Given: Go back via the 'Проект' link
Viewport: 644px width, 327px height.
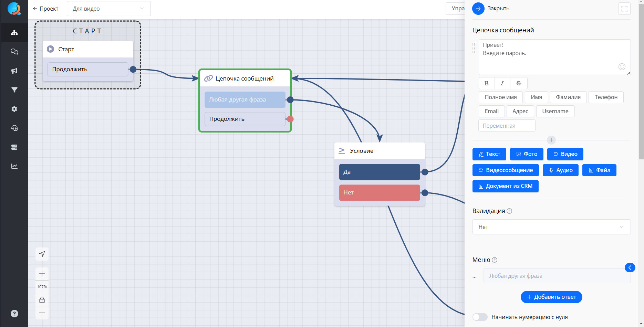Looking at the screenshot, I should tap(45, 9).
